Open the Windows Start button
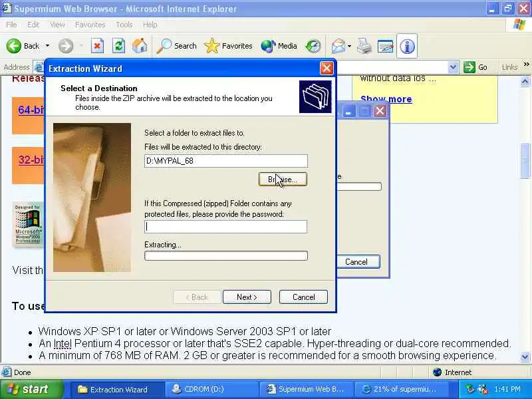 [31, 389]
